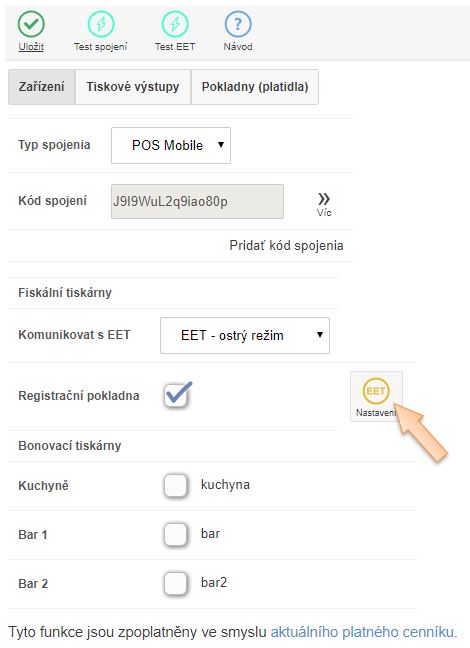Check the Bar 2 bar2 checkbox
The height and width of the screenshot is (648, 470).
176,584
